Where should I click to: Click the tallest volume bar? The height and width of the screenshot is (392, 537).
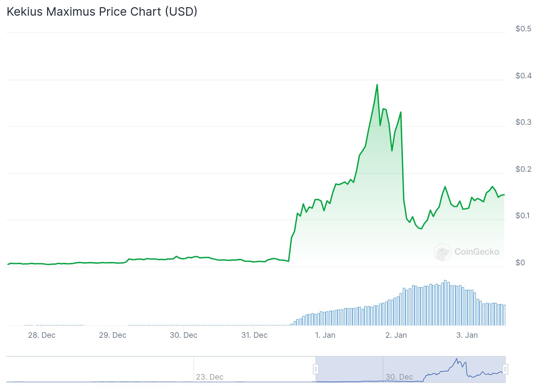tap(445, 303)
